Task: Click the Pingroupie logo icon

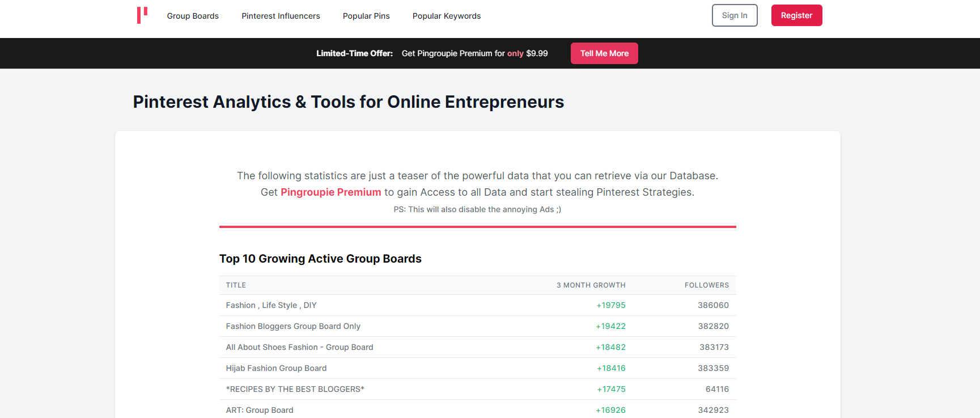Action: [142, 15]
